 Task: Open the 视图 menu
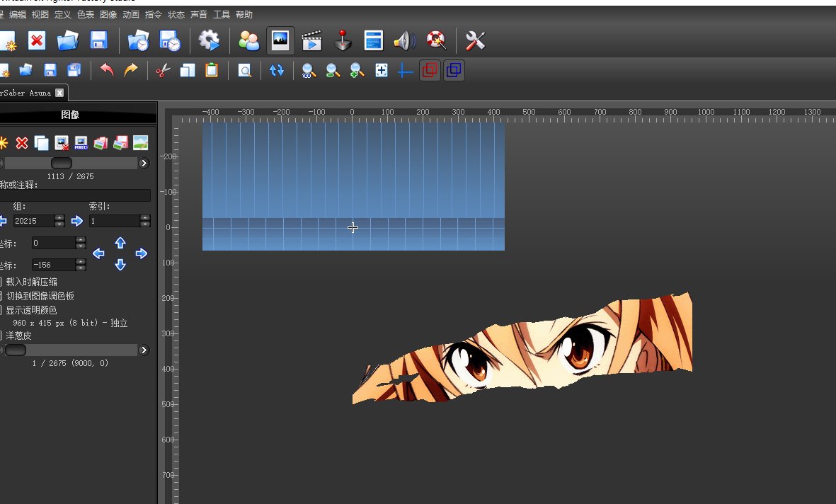pyautogui.click(x=40, y=14)
